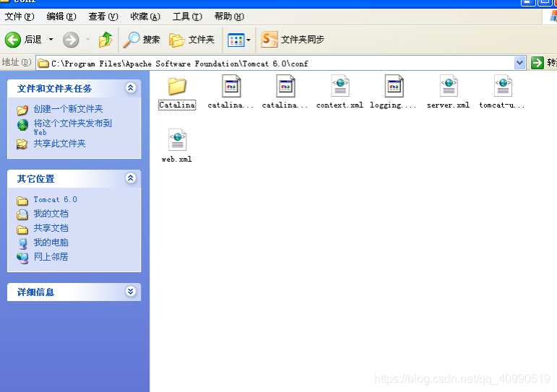Click the green Go arrow button

(537, 64)
